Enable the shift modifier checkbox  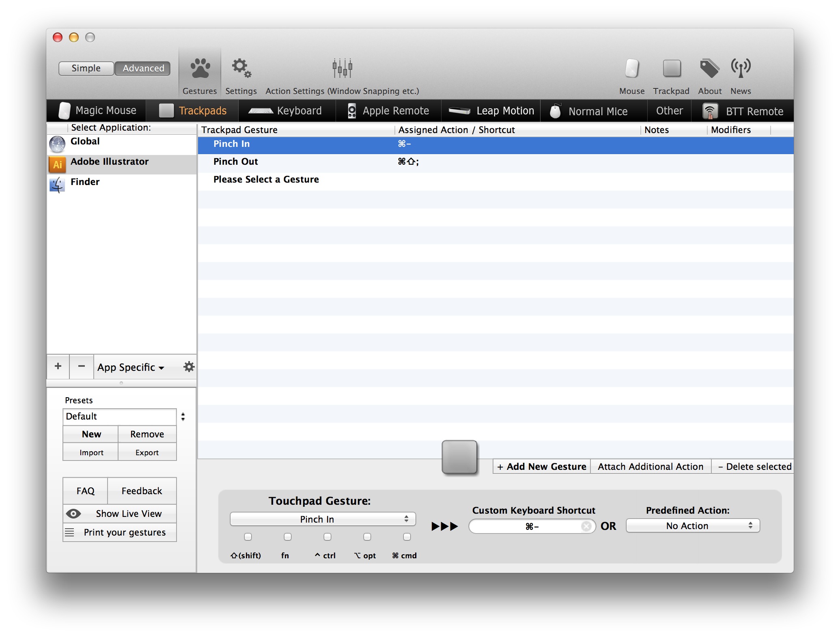pos(248,537)
